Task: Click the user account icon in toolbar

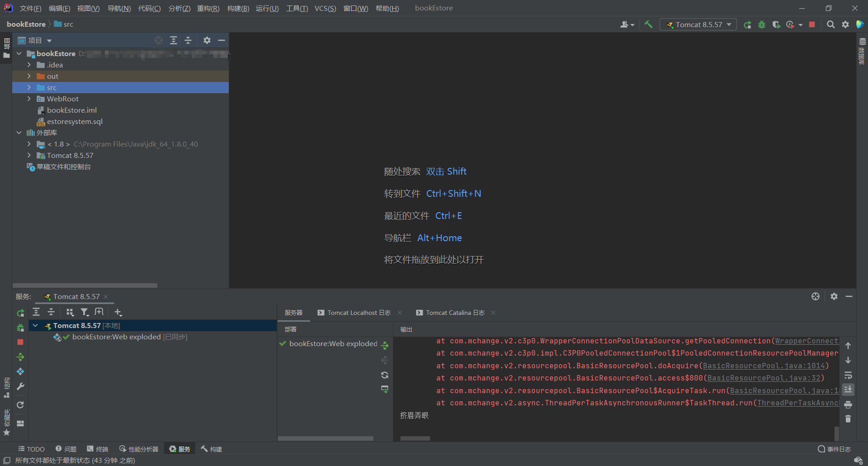Action: click(627, 24)
